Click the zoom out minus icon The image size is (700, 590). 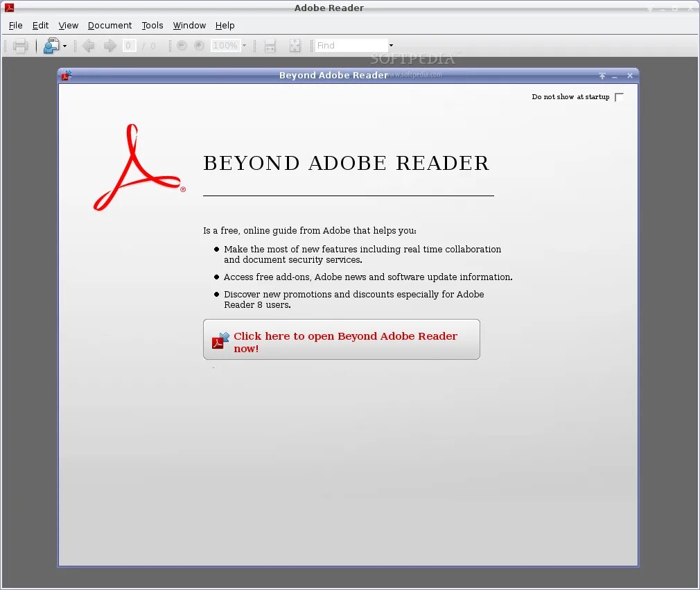point(182,45)
